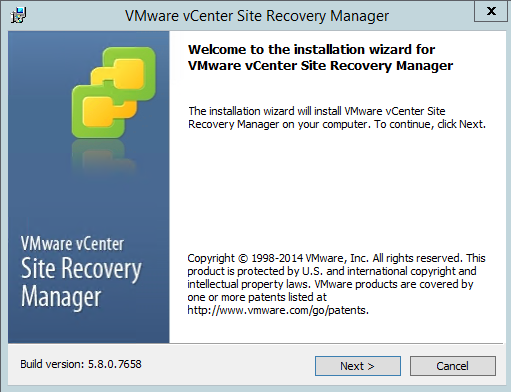
Task: Click the "Manager" word in sidebar banner
Action: tap(61, 296)
